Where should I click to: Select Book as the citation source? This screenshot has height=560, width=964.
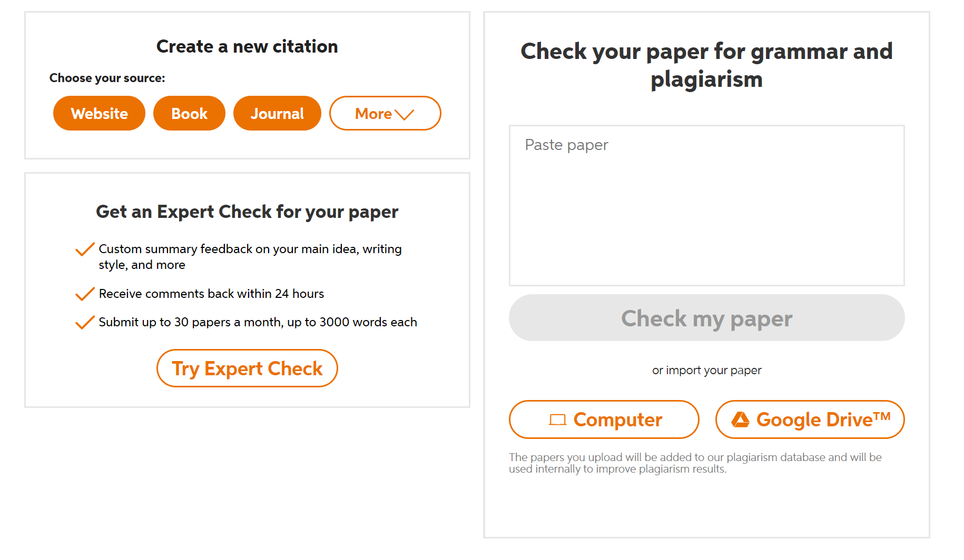[189, 113]
